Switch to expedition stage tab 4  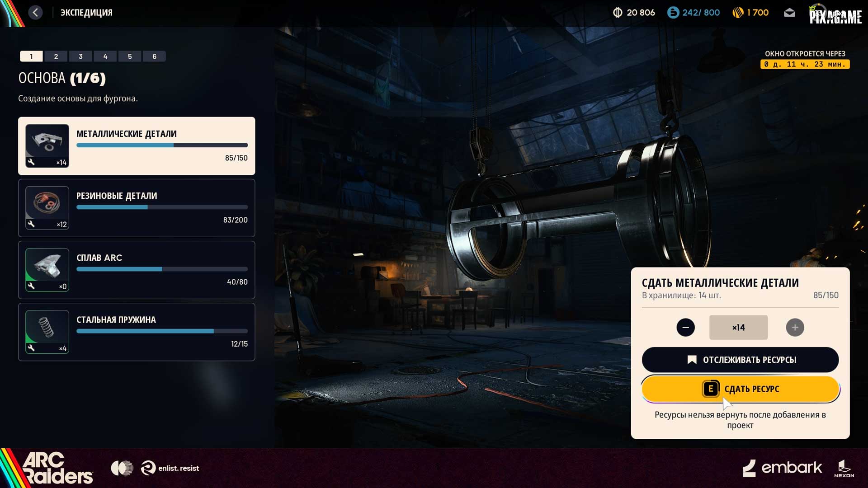(x=105, y=56)
